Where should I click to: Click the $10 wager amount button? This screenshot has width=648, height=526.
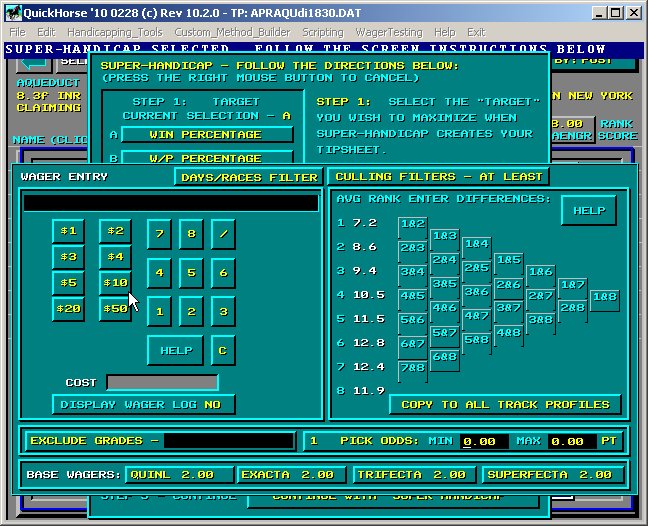(115, 283)
